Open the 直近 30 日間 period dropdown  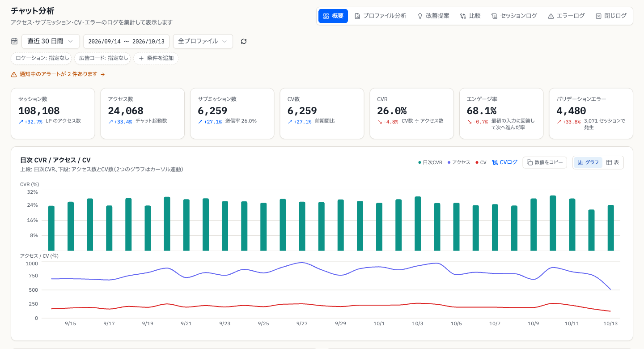pos(51,41)
